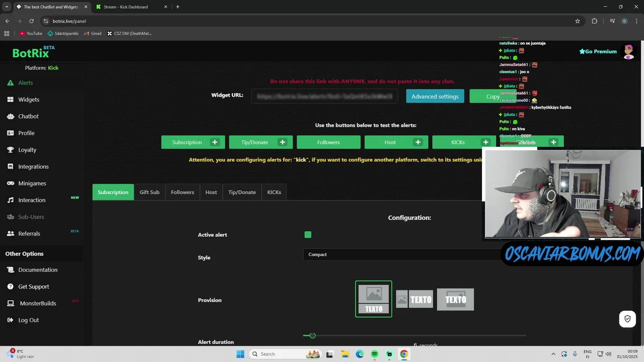Open Chrome extensions puzzle icon

595,21
